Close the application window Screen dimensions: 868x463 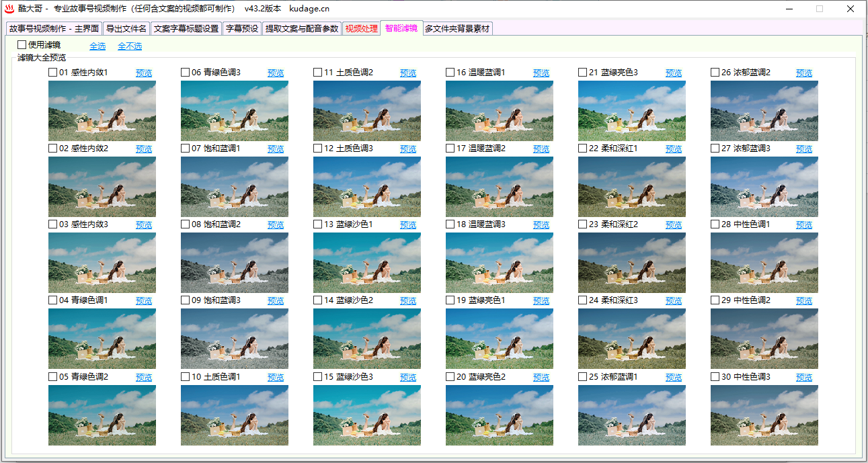tap(851, 9)
